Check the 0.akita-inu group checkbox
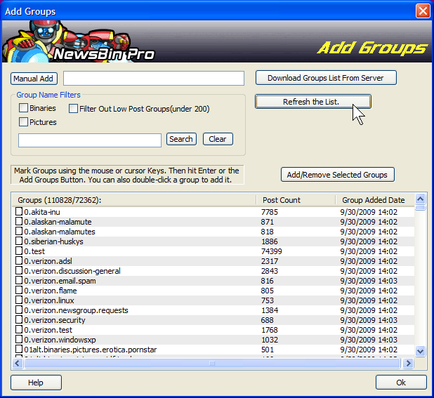Viewport: 434px width, 398px height. coord(19,211)
